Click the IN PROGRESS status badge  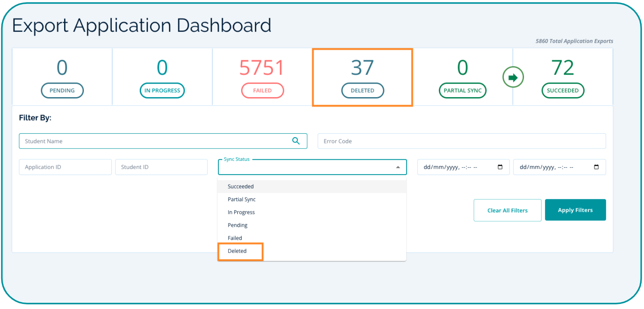point(162,91)
